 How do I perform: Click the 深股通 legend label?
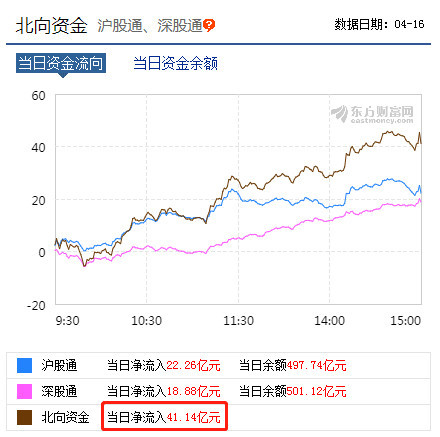pos(59,391)
